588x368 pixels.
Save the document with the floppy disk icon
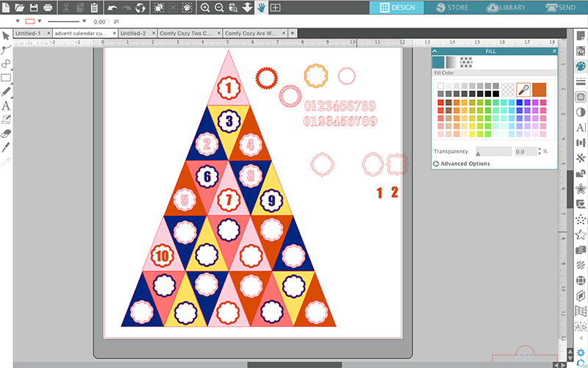[x=34, y=7]
